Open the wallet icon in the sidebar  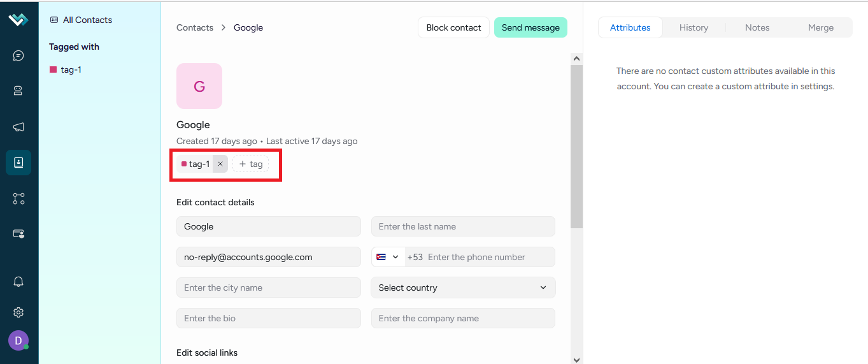18,234
